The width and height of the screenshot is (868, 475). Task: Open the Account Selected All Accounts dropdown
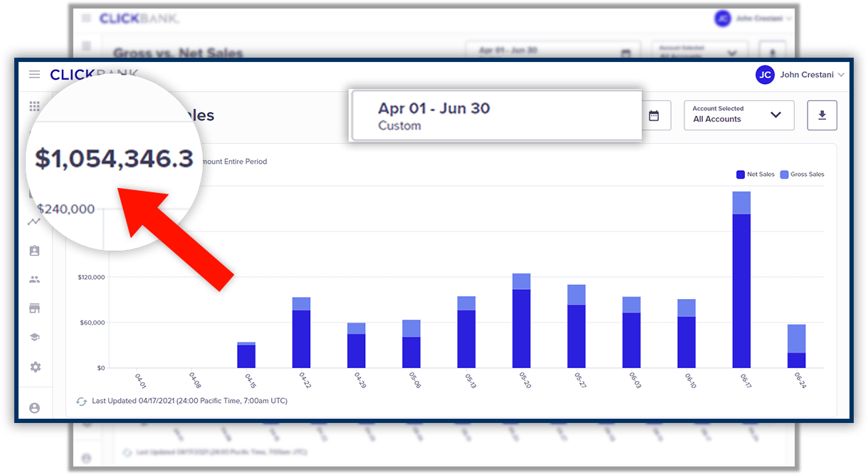[x=739, y=115]
